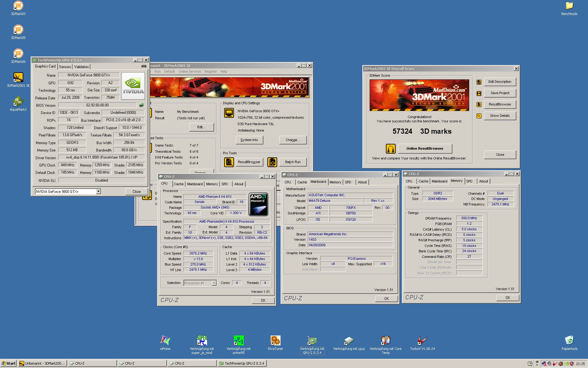
Task: Click the Save Project button
Action: (500, 93)
